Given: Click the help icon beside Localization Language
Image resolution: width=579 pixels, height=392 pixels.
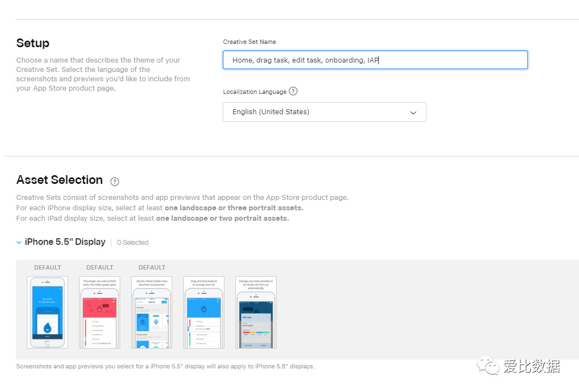Looking at the screenshot, I should (293, 92).
